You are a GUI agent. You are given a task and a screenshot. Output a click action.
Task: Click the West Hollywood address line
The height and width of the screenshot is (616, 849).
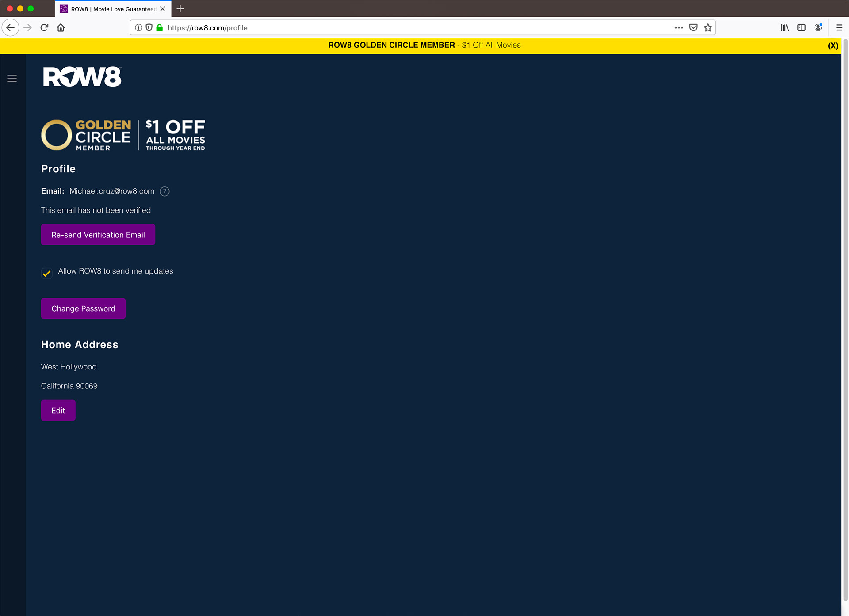tap(69, 367)
